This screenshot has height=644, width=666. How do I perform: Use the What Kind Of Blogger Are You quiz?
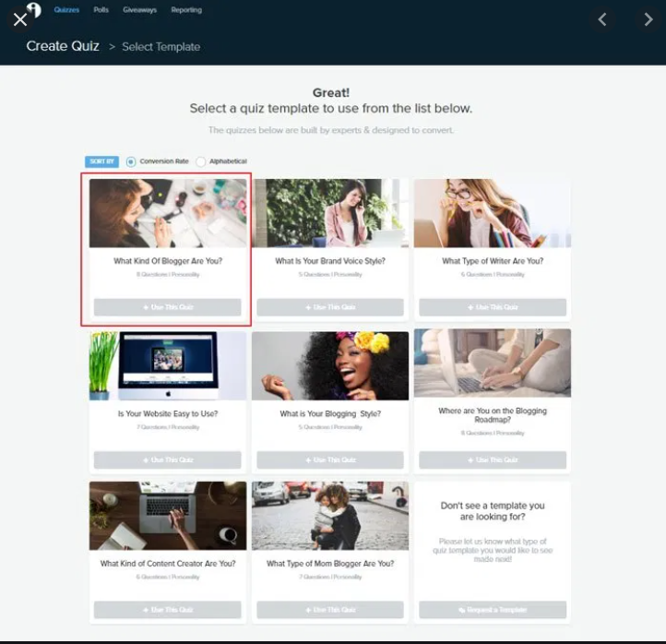[x=167, y=307]
